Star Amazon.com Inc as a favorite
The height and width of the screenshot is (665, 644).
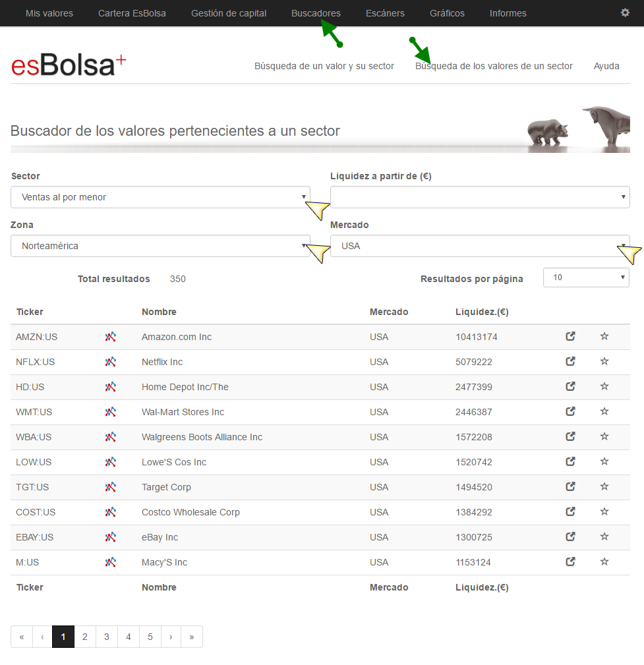(604, 336)
